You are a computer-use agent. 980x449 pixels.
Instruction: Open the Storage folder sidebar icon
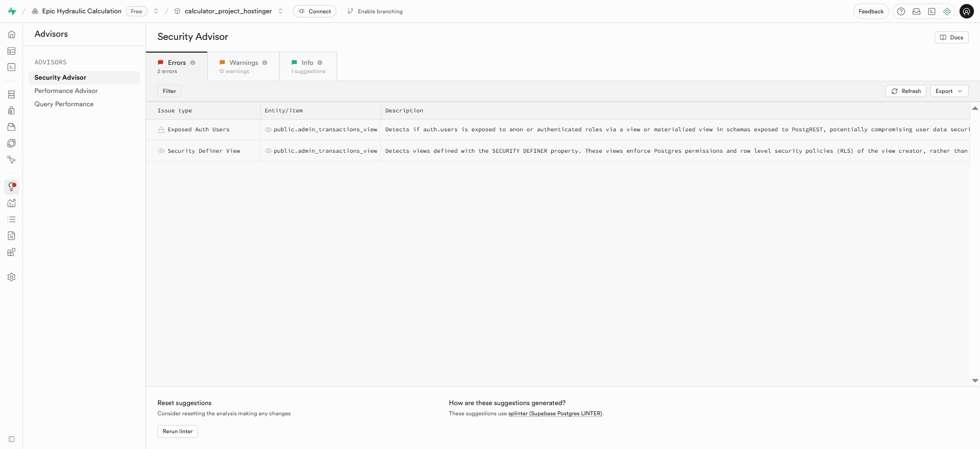coord(12,127)
